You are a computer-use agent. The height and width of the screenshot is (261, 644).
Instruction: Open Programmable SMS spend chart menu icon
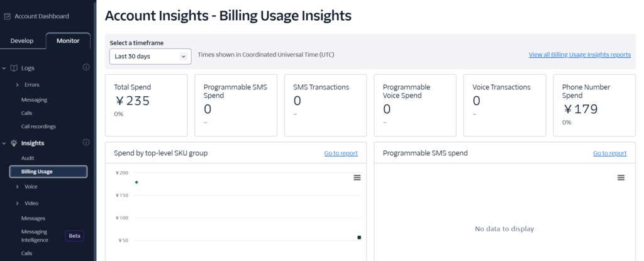tap(621, 177)
